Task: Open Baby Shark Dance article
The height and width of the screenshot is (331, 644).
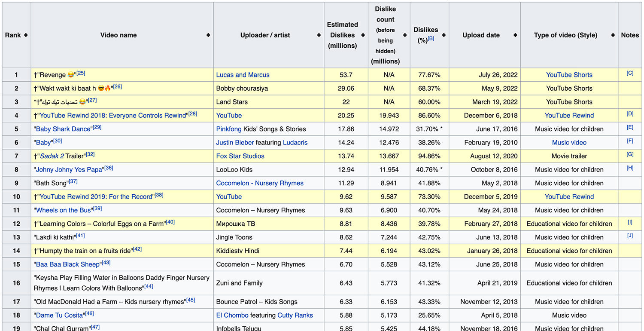Action: (x=64, y=129)
